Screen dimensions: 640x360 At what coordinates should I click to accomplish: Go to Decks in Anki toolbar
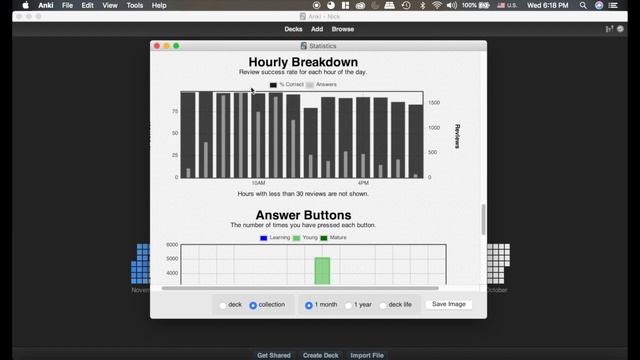pos(293,29)
